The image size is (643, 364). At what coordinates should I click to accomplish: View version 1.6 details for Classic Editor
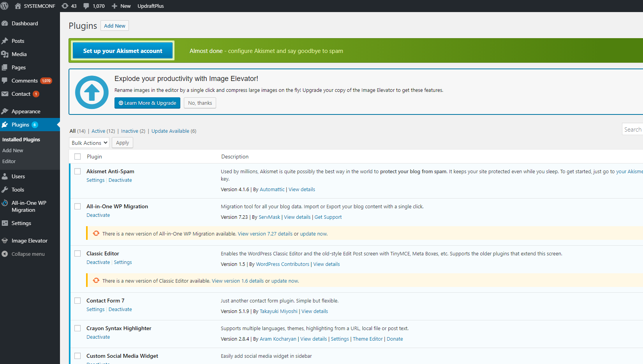point(238,281)
